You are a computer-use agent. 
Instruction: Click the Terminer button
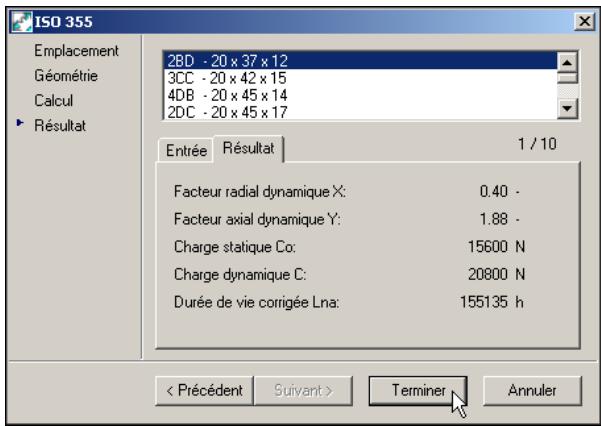[x=418, y=390]
